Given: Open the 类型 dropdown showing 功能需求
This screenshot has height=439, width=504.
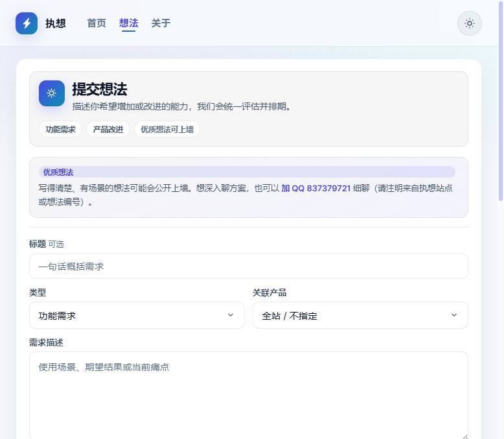Looking at the screenshot, I should click(137, 315).
